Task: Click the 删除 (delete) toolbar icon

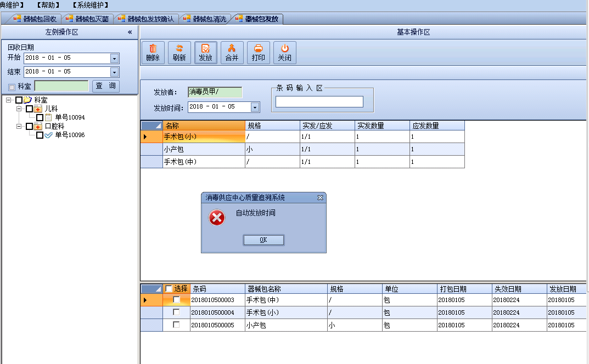Action: tap(153, 48)
